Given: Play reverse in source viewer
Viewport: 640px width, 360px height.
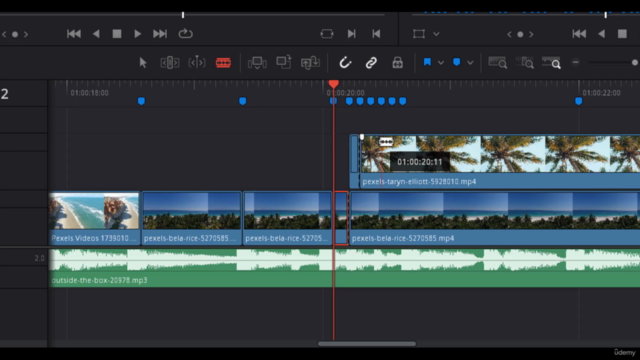Looking at the screenshot, I should coord(96,34).
